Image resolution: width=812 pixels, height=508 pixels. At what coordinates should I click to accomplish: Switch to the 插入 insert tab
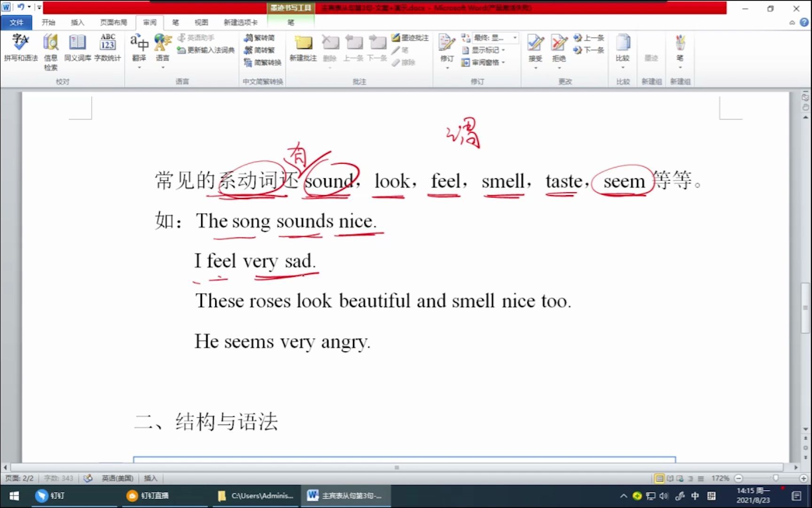point(78,22)
